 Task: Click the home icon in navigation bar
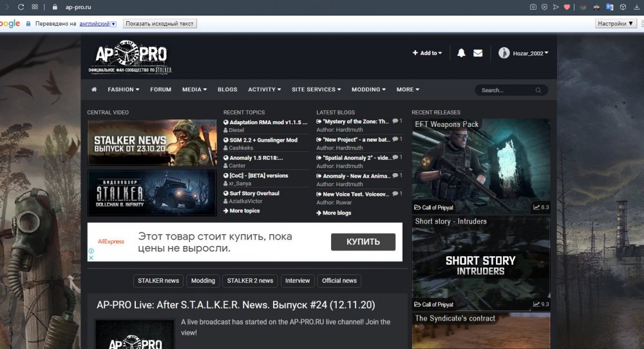coord(94,90)
